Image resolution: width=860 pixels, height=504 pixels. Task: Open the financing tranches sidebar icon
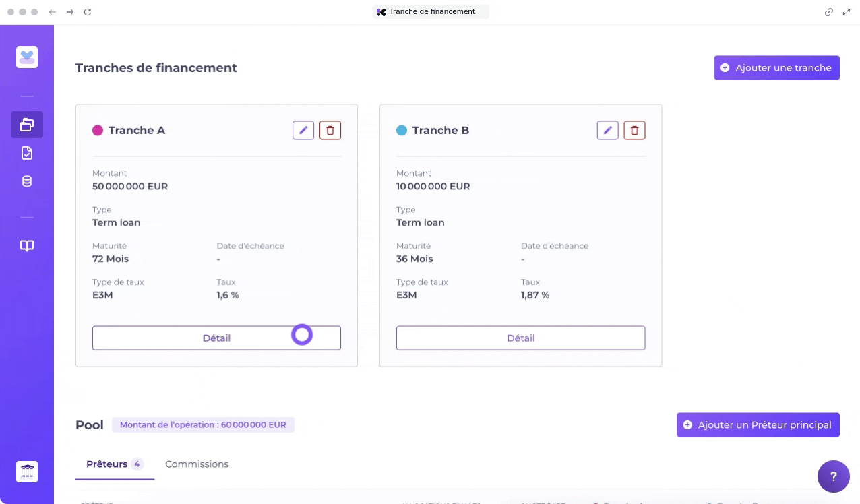pyautogui.click(x=27, y=125)
